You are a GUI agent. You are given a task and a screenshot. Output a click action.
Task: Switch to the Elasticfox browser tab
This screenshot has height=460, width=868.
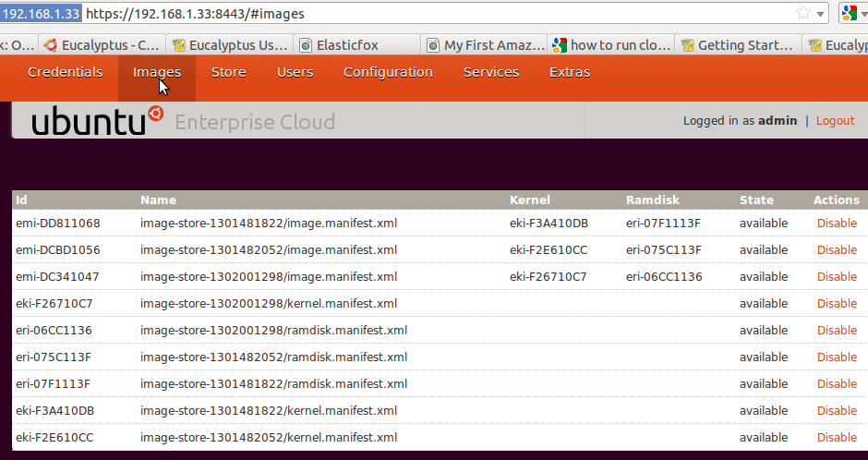357,45
